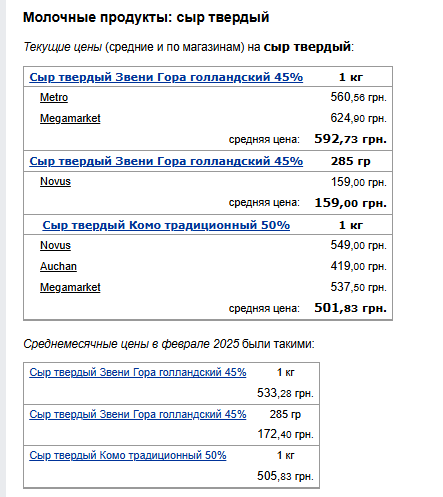Open bold Звени Гора голландский 1 кг link
The height and width of the screenshot is (497, 443).
pos(166,77)
